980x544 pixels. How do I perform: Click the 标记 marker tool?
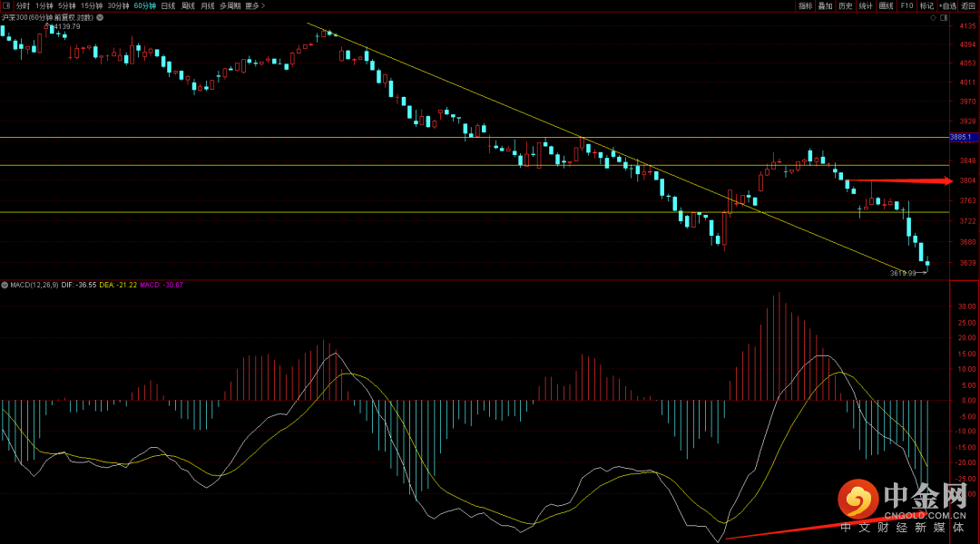[926, 5]
